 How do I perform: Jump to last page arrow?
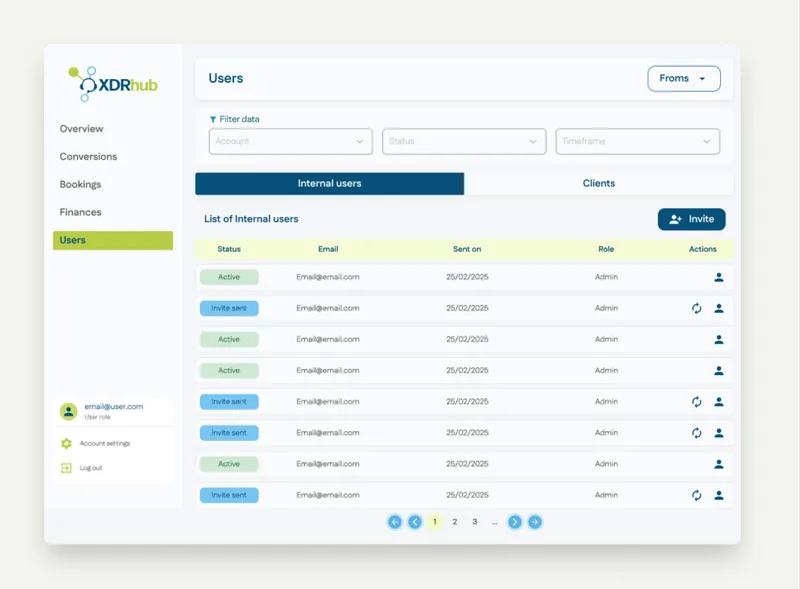coord(535,522)
